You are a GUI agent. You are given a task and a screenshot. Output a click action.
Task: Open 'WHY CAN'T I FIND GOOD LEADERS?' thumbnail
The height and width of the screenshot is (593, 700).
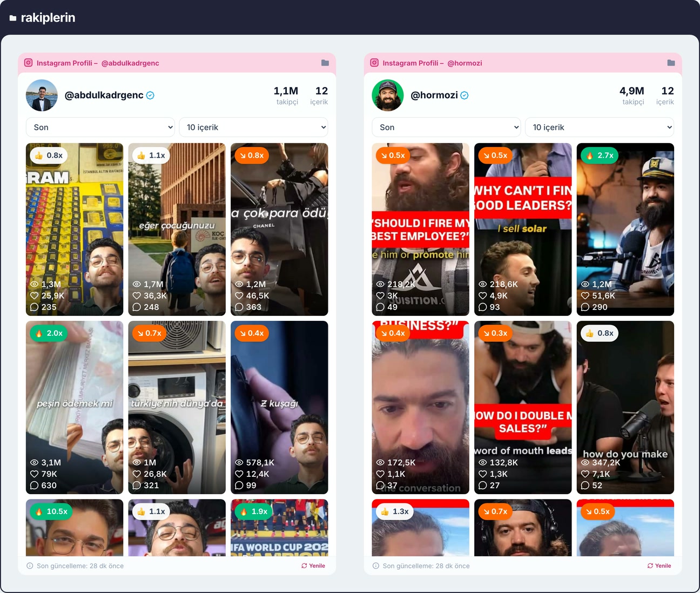click(x=523, y=230)
